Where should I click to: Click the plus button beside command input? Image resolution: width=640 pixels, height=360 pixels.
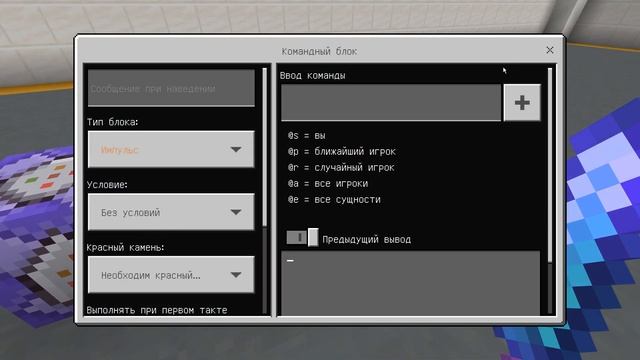(x=522, y=102)
